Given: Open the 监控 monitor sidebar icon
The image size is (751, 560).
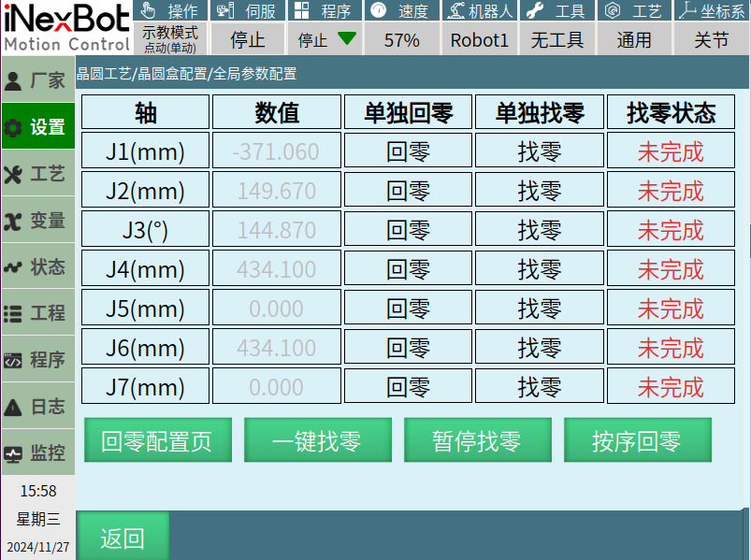Looking at the screenshot, I should [x=13, y=454].
